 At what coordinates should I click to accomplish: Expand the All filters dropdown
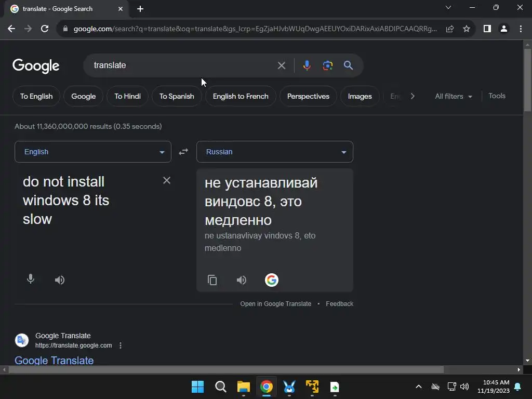(454, 96)
